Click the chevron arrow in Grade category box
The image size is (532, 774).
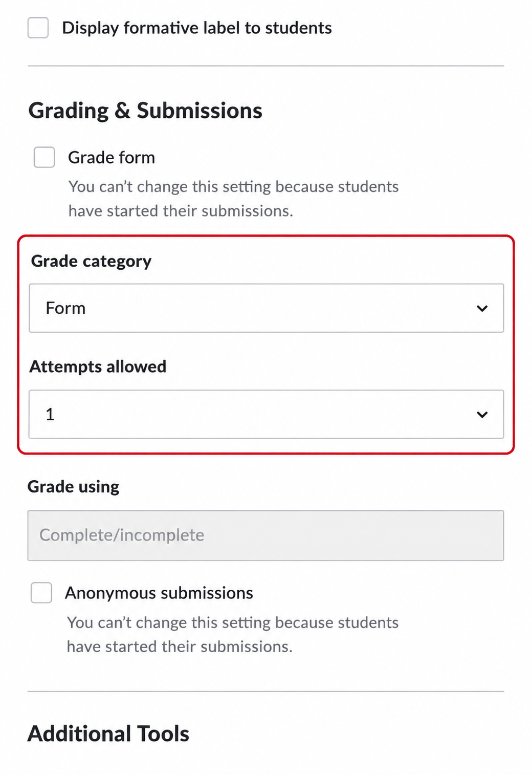tap(482, 308)
